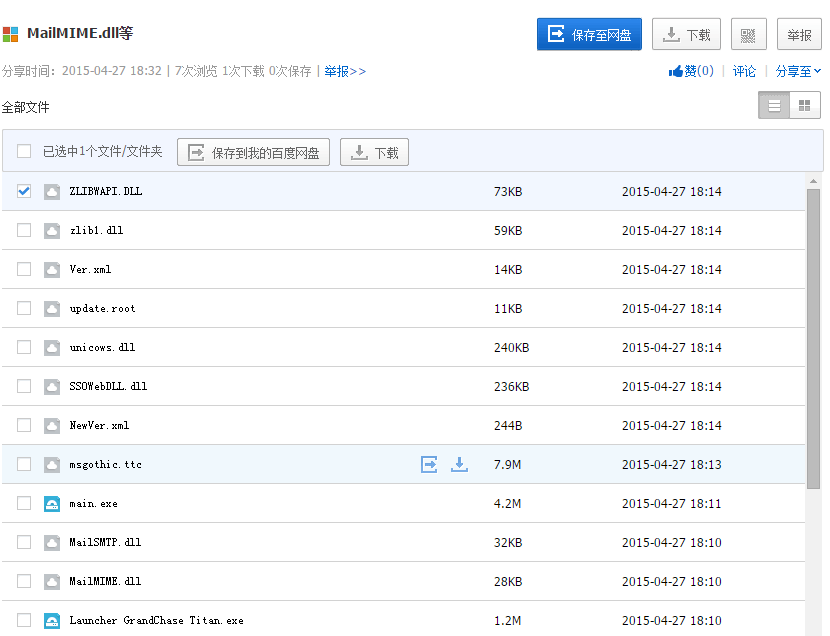This screenshot has height=636, width=830.
Task: Toggle the select-all files checkbox
Action: point(24,151)
